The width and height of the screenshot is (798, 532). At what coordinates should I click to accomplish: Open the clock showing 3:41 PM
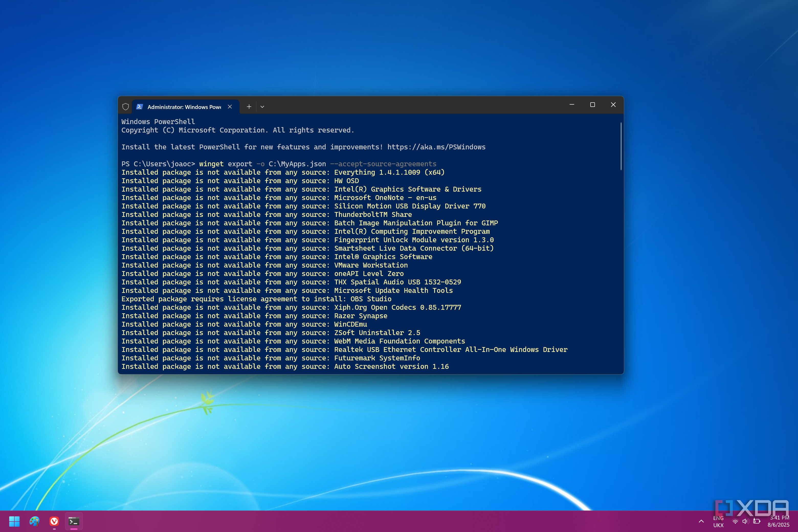point(779,521)
